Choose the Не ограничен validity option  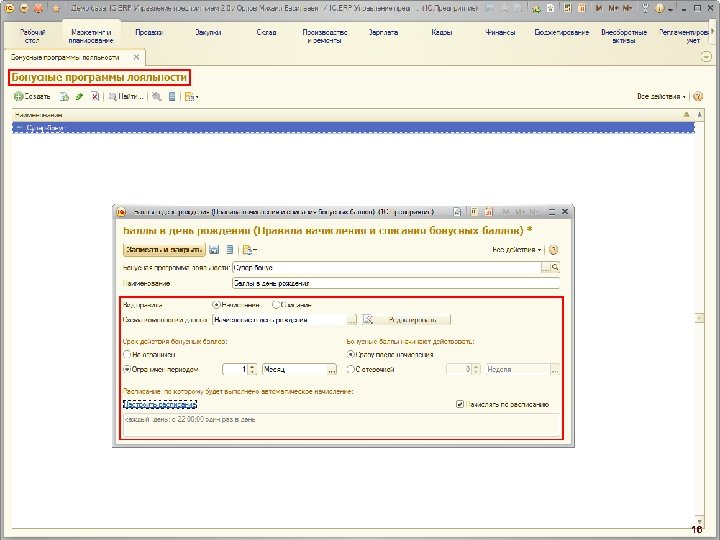127,354
